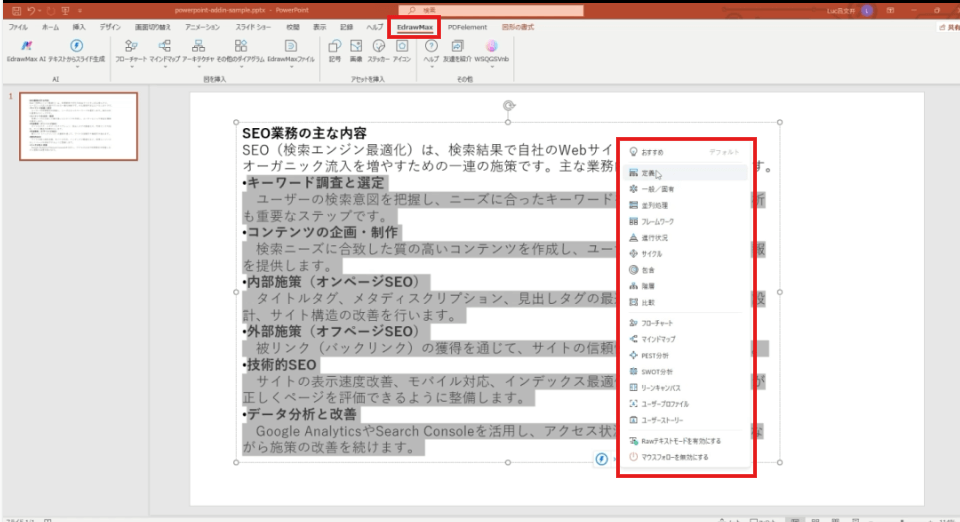This screenshot has height=522, width=960.
Task: Choose PEST分析 from the popup menu
Action: [685, 356]
